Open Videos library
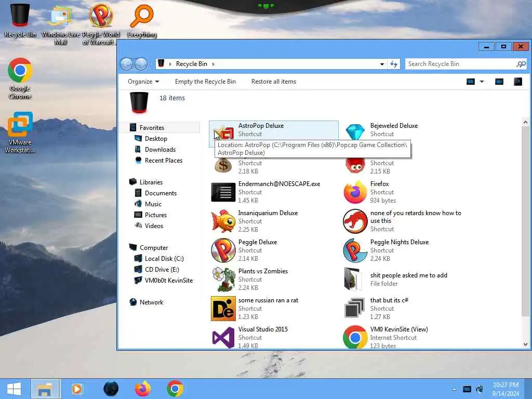This screenshot has width=532, height=399. click(x=154, y=225)
